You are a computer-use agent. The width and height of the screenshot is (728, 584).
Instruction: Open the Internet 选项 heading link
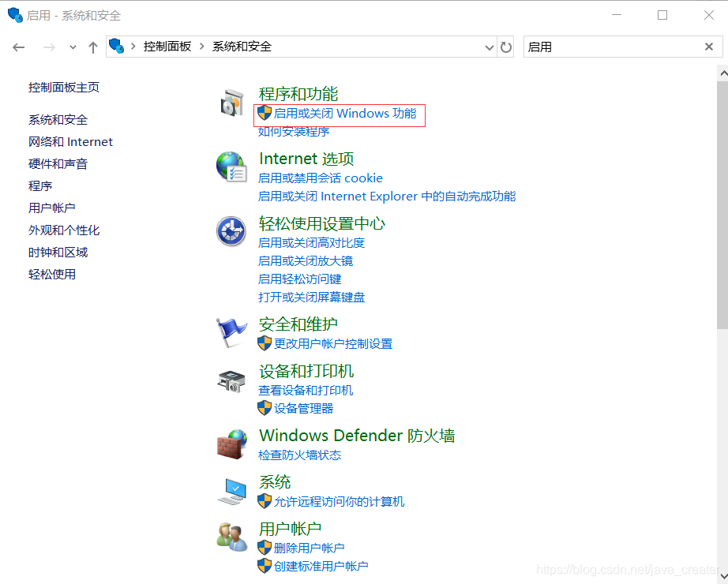[306, 159]
